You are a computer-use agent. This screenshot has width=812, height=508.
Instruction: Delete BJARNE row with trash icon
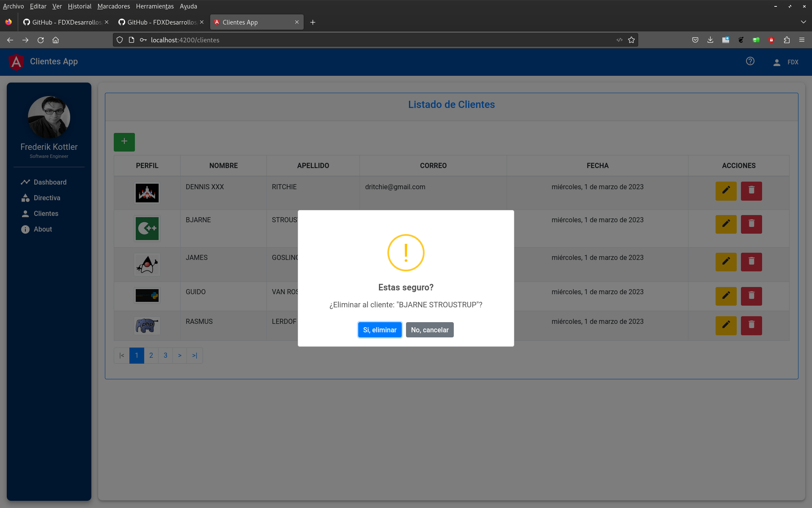pos(751,224)
